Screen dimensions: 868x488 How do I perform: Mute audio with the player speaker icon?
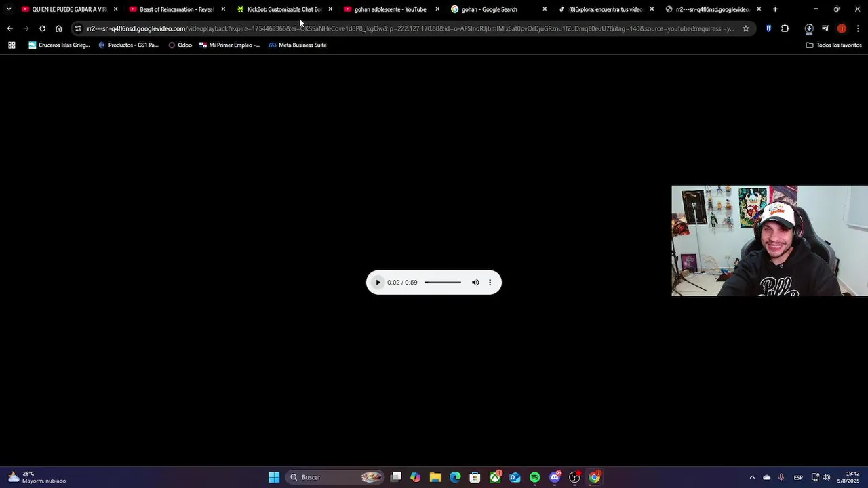coord(475,283)
